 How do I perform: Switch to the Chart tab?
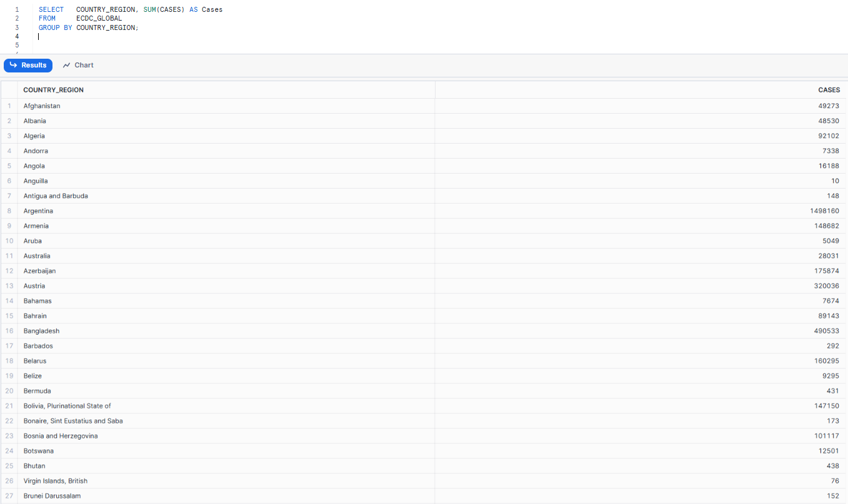pyautogui.click(x=78, y=66)
